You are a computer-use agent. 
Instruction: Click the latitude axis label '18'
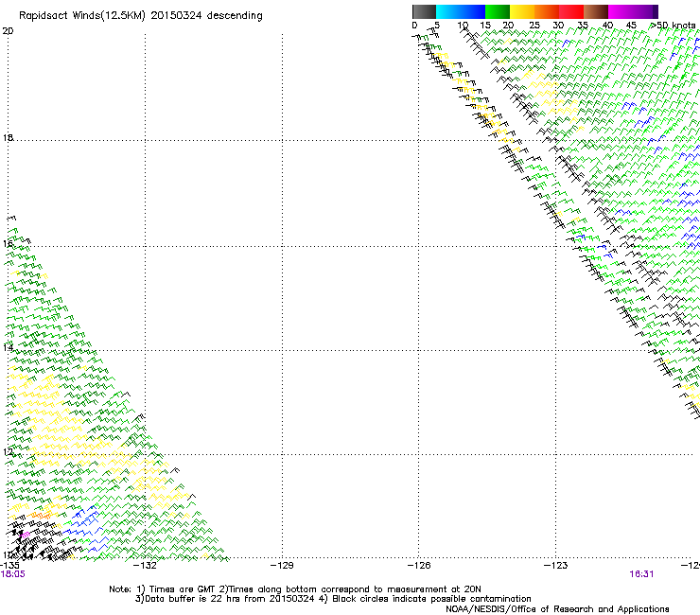tap(8, 137)
